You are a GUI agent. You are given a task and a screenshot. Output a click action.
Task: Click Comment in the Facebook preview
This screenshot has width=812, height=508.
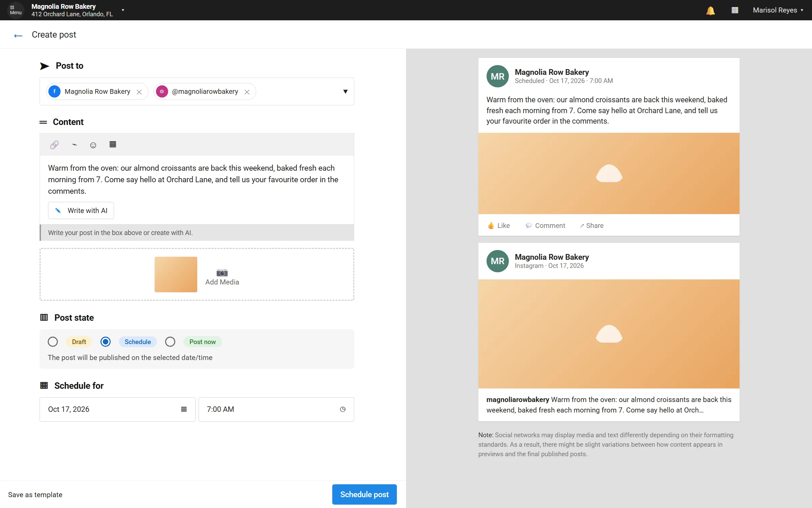click(x=545, y=226)
